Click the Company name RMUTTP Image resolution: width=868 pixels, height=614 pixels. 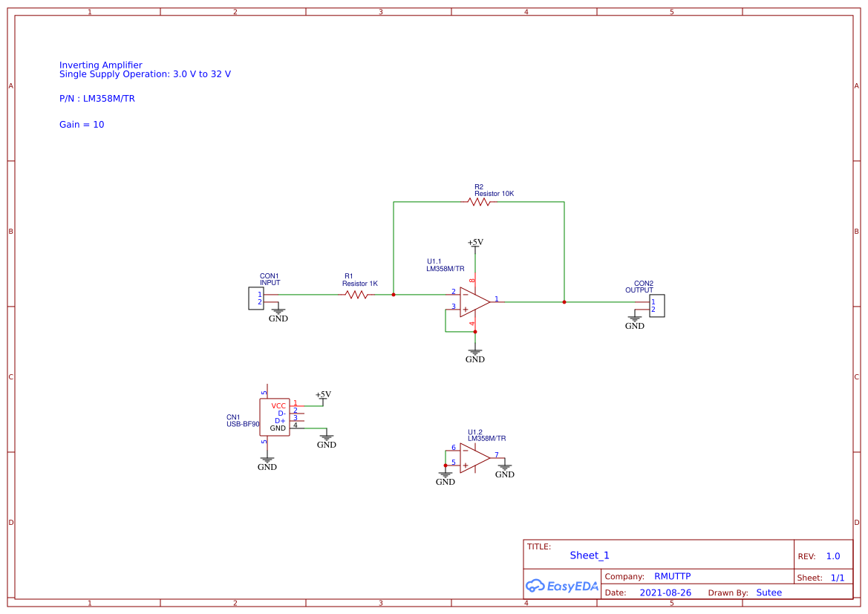click(x=673, y=575)
